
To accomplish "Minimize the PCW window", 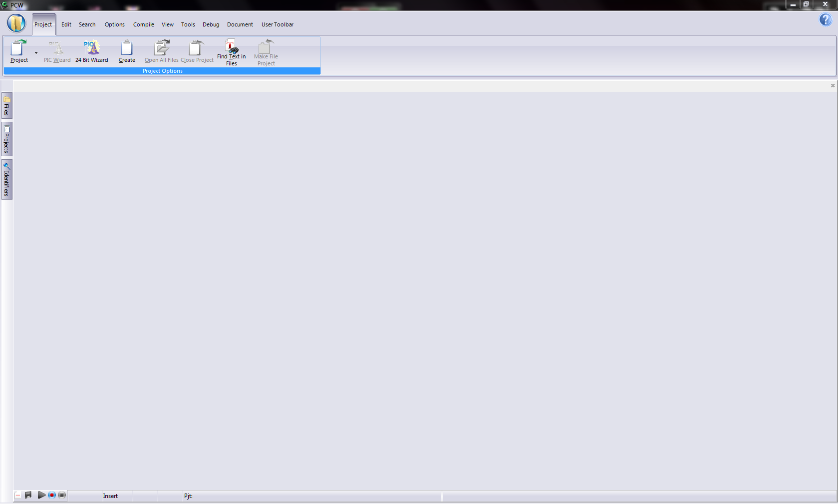I will 793,4.
